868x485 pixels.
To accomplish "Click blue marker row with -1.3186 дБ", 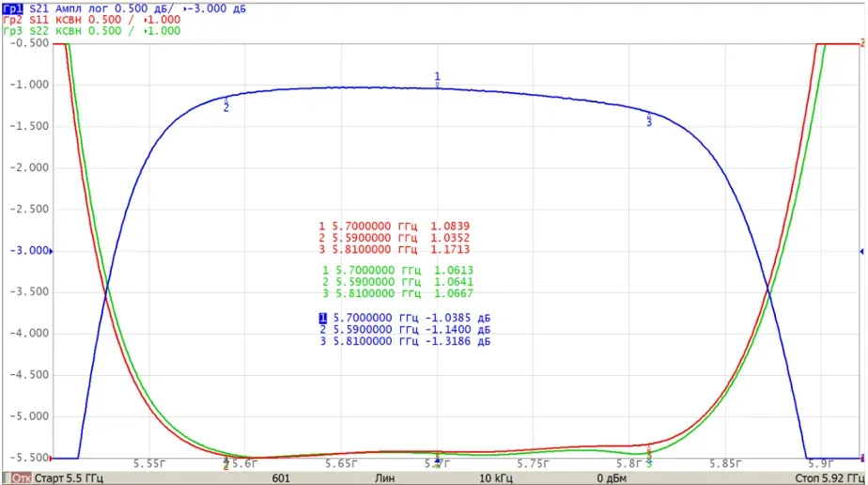I will tap(405, 341).
